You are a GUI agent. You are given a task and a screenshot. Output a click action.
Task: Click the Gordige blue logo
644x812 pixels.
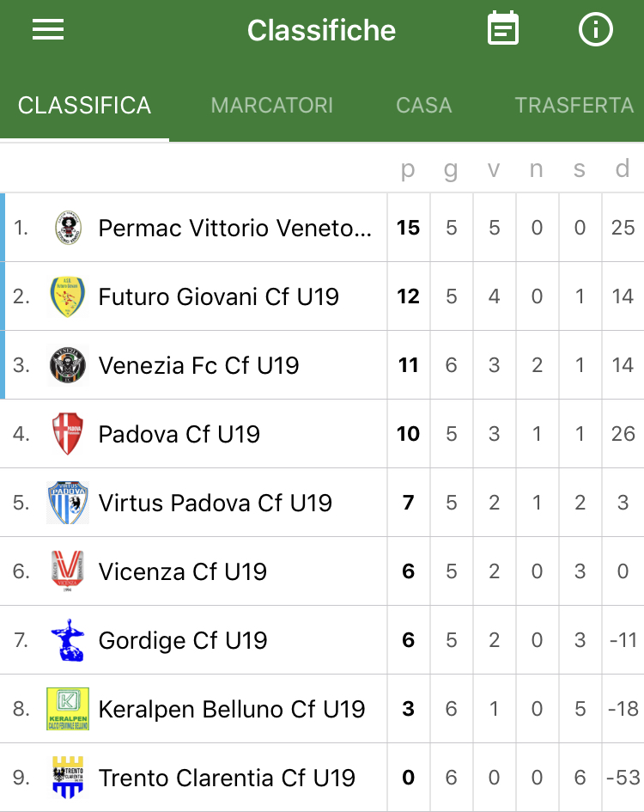click(68, 640)
